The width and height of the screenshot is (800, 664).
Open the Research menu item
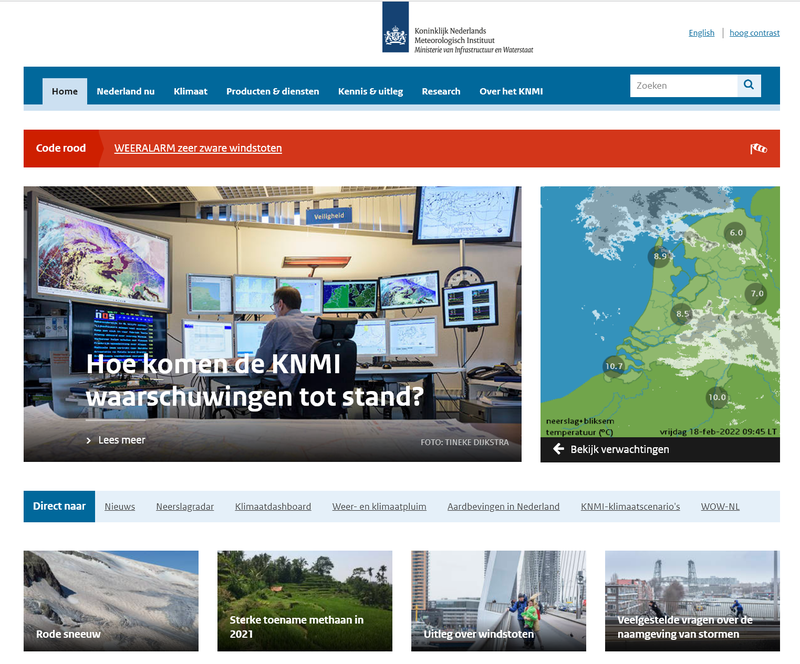pos(441,91)
